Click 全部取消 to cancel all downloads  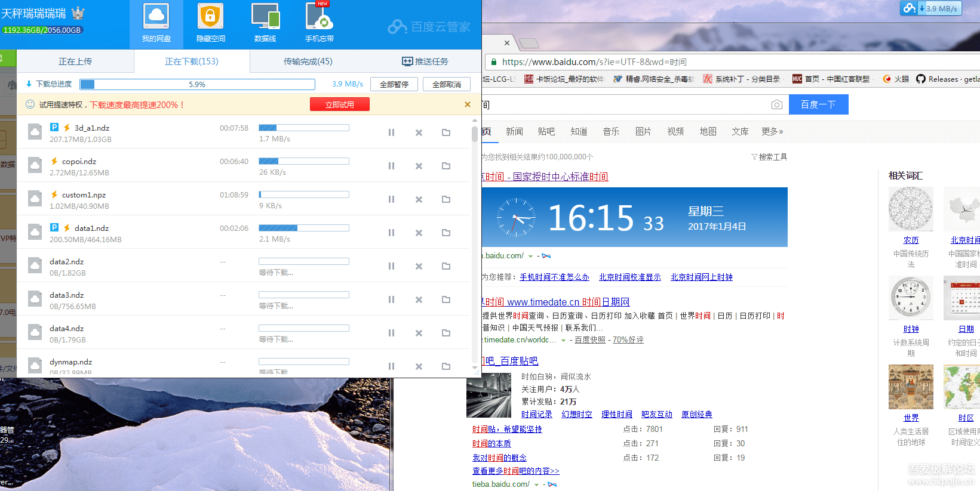447,84
